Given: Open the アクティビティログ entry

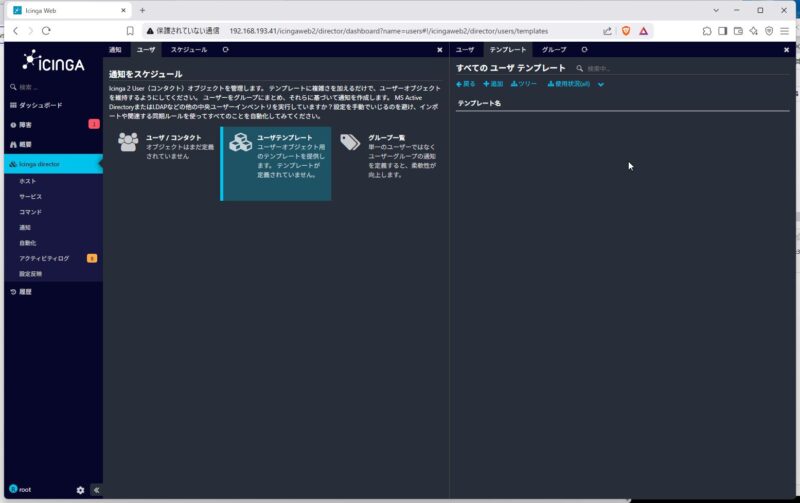Looking at the screenshot, I should click(44, 258).
